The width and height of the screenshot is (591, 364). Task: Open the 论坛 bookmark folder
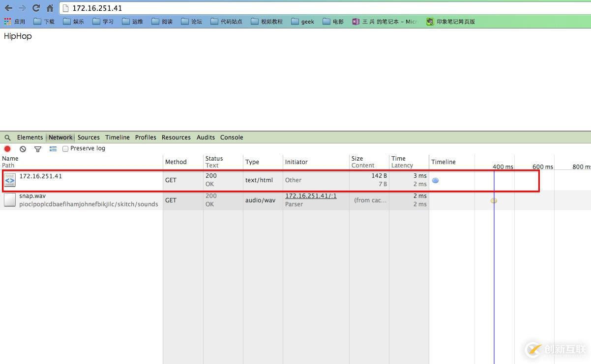click(192, 22)
